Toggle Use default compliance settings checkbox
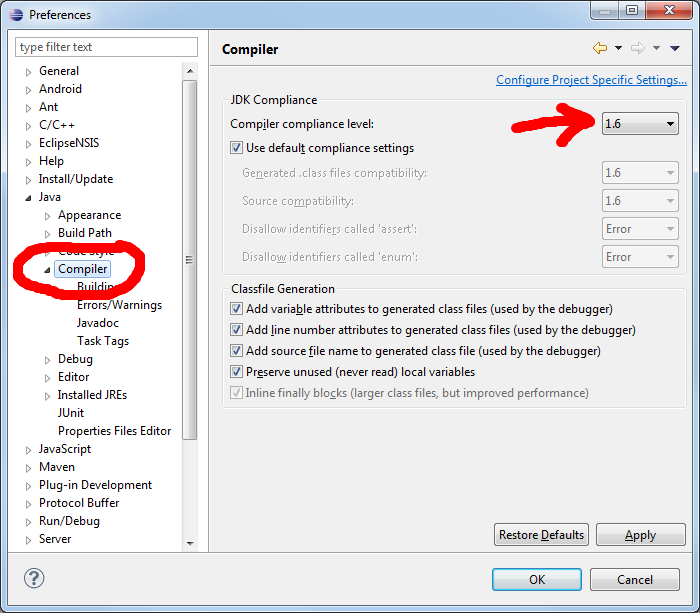The width and height of the screenshot is (700, 613). click(x=237, y=148)
